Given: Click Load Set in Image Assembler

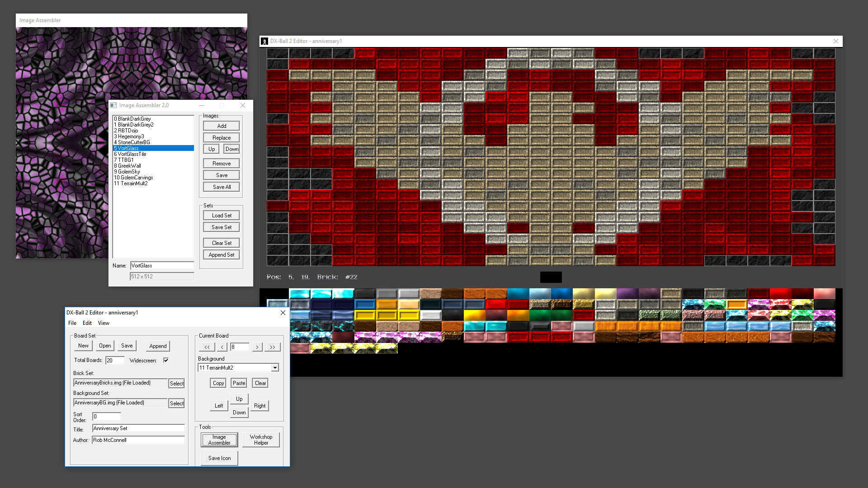Looking at the screenshot, I should [x=221, y=215].
